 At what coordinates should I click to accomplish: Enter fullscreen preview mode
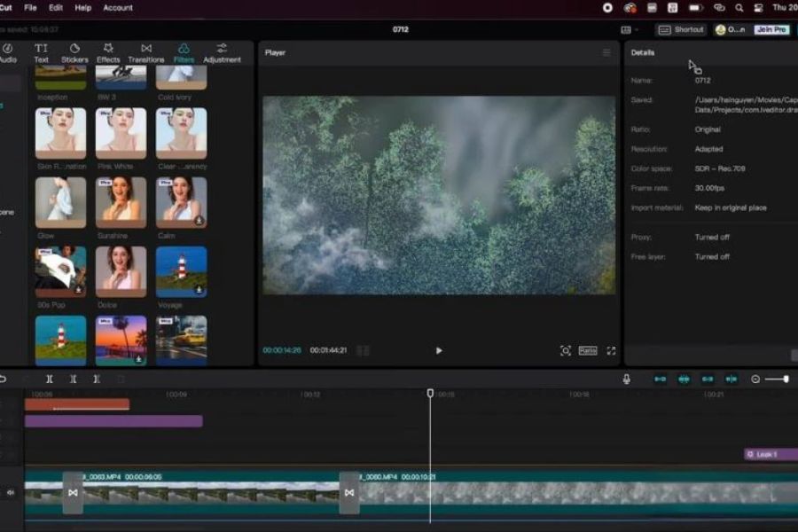click(611, 351)
